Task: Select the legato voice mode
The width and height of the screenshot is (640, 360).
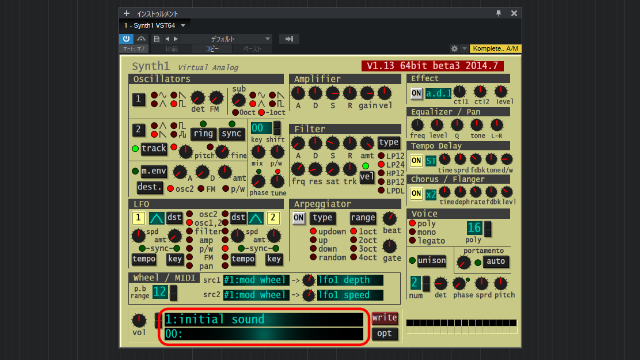Action: (x=412, y=240)
